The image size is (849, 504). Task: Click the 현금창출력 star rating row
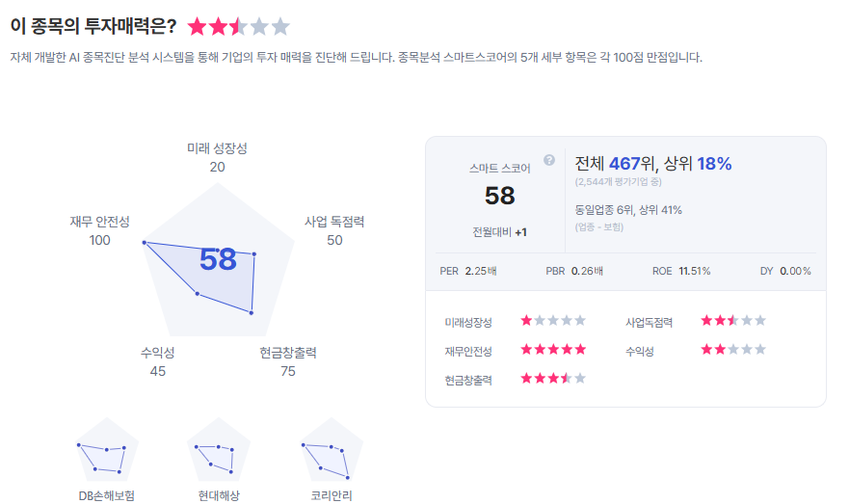click(553, 379)
